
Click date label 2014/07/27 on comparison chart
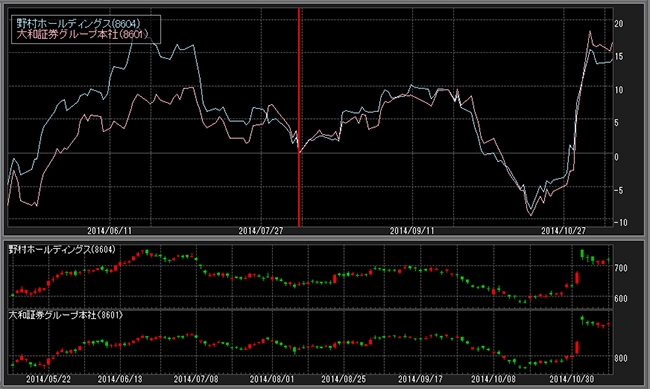tap(261, 231)
